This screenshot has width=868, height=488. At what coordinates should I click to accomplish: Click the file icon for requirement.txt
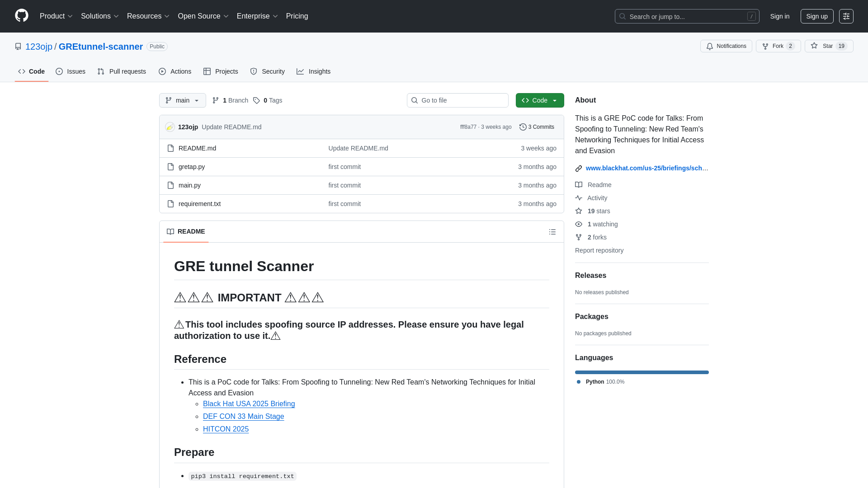[x=170, y=204]
